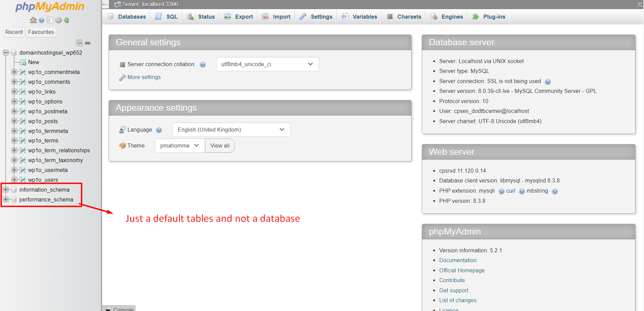The image size is (644, 311).
Task: Open phpMyAdmin documentation help icon in sidebar
Action: 41,20
